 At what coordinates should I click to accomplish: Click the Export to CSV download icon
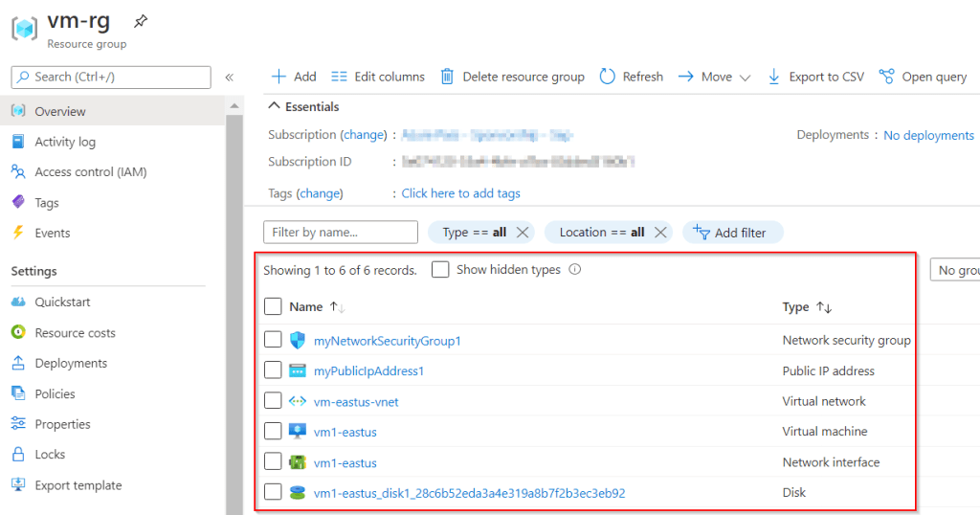tap(774, 77)
